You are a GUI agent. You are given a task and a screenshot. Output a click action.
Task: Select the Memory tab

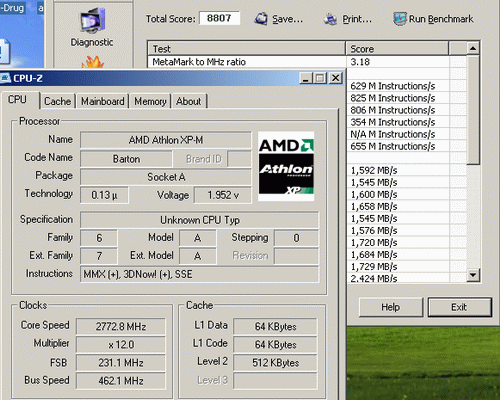click(150, 101)
